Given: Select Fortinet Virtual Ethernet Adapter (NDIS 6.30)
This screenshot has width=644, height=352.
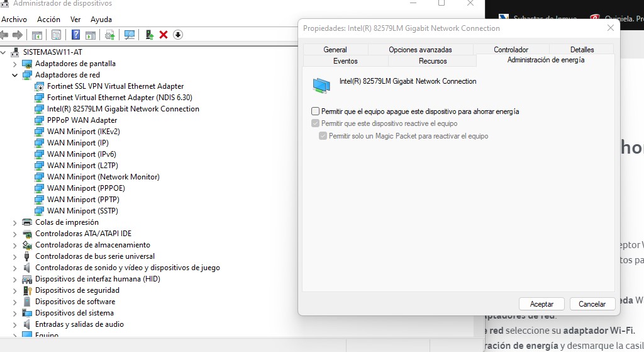Looking at the screenshot, I should point(119,98).
